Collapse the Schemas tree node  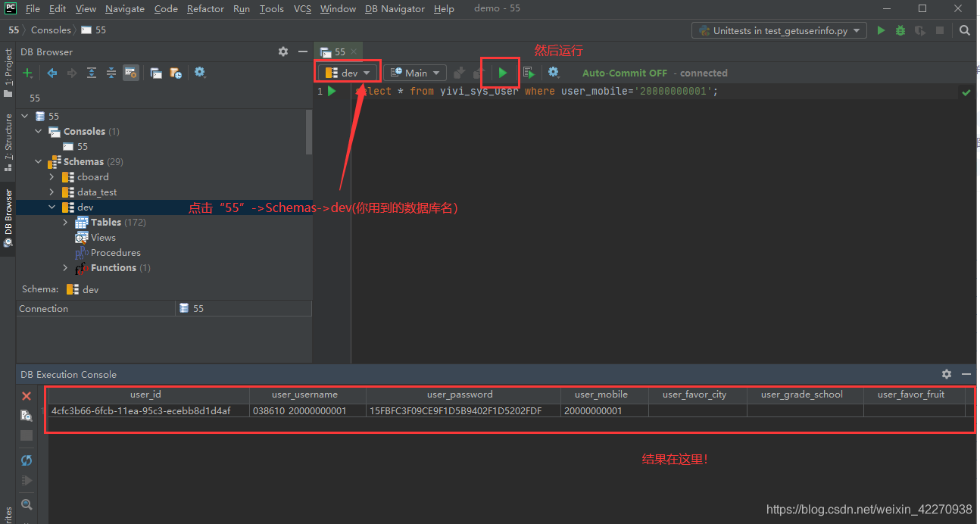(x=39, y=161)
